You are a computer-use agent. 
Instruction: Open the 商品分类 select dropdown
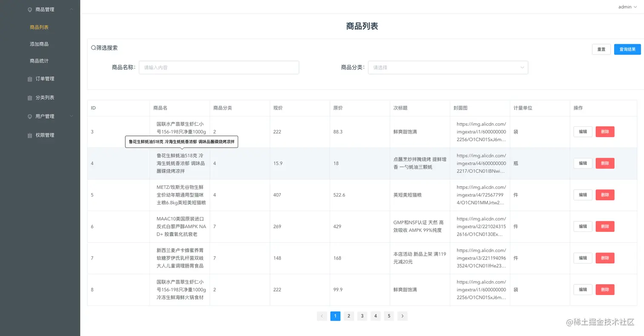pos(448,67)
